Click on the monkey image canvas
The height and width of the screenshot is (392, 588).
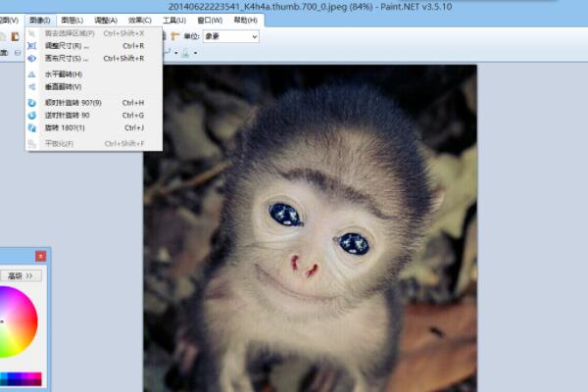[x=310, y=228]
